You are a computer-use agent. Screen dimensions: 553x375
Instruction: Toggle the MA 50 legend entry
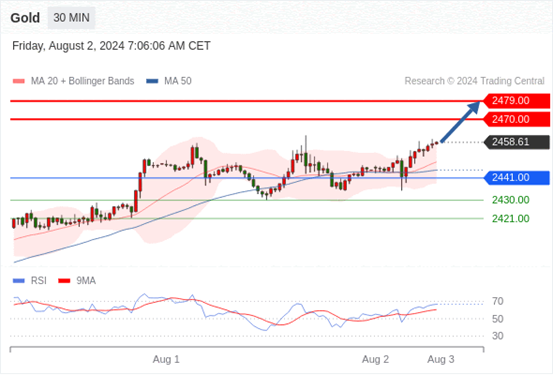coord(169,81)
